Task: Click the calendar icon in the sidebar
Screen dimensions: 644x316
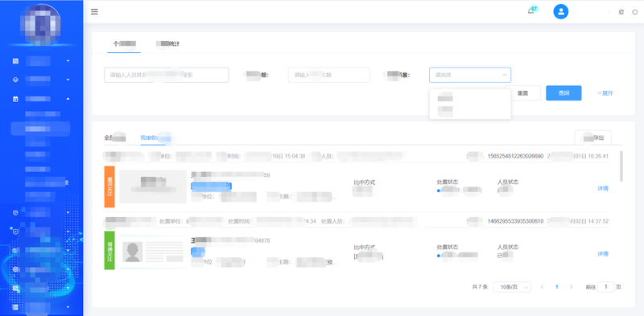Action: [x=15, y=99]
